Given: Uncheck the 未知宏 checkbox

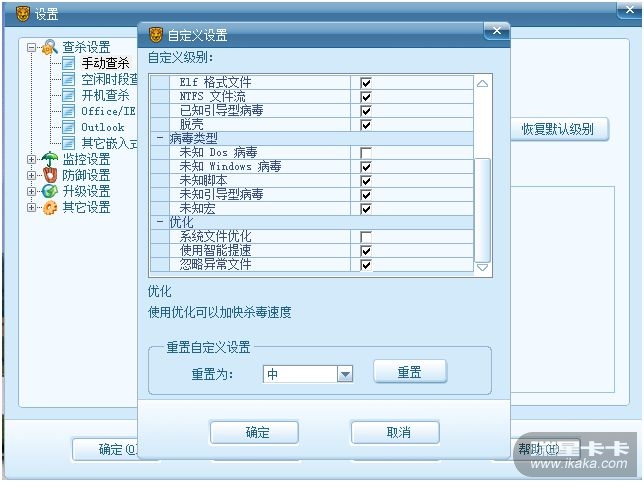Looking at the screenshot, I should [366, 209].
